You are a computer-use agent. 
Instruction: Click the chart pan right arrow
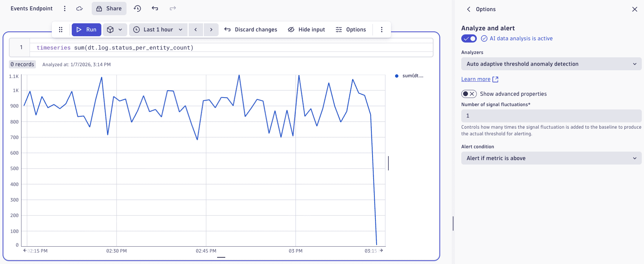(x=381, y=251)
